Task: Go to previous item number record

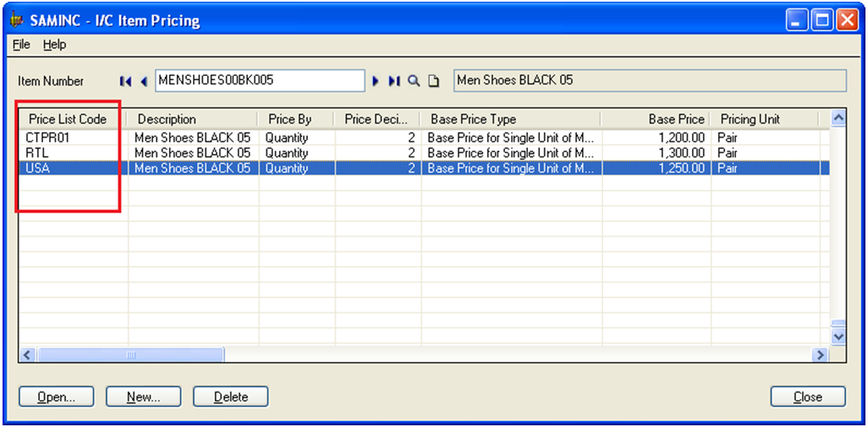Action: 144,81
